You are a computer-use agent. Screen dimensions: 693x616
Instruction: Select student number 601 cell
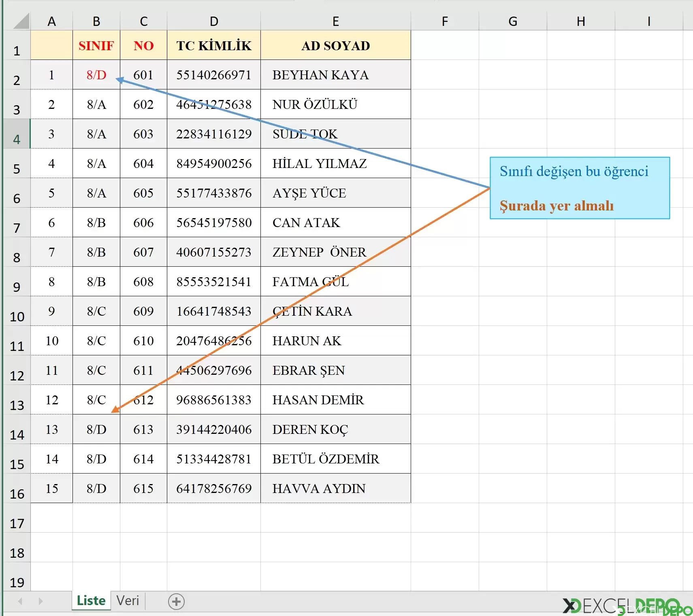[x=143, y=75]
